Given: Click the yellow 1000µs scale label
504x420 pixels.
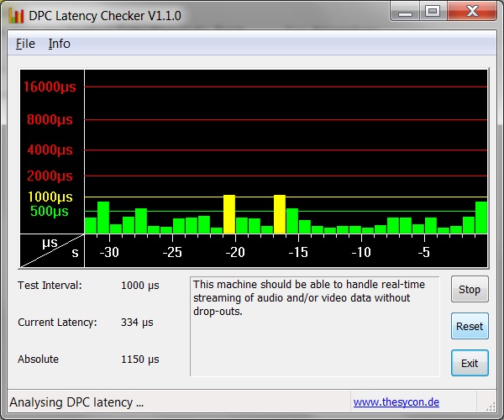Looking at the screenshot, I should 50,197.
